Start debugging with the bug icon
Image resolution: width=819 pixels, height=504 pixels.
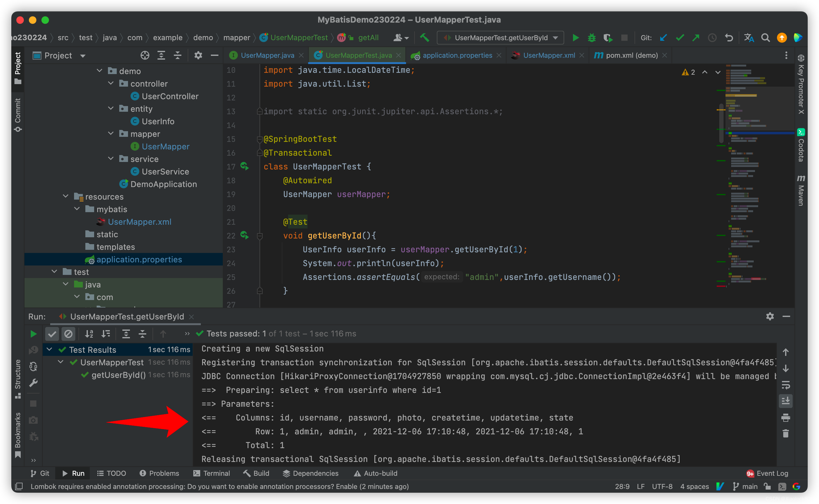click(x=591, y=38)
